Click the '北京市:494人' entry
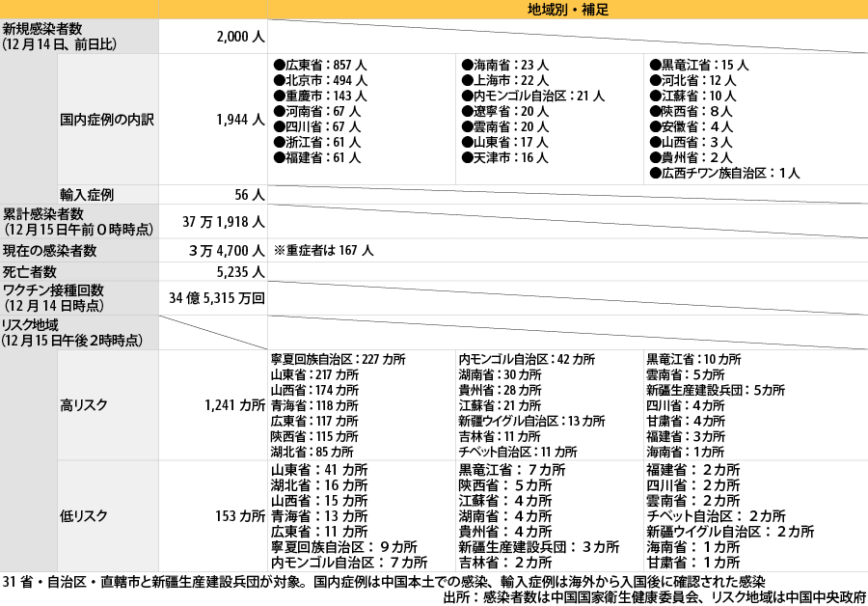The image size is (868, 606). tap(320, 81)
